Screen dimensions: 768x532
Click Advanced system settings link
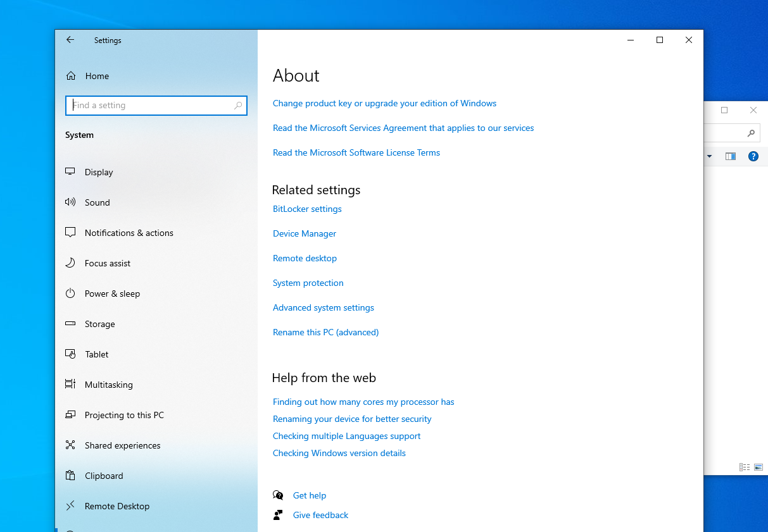(x=323, y=307)
